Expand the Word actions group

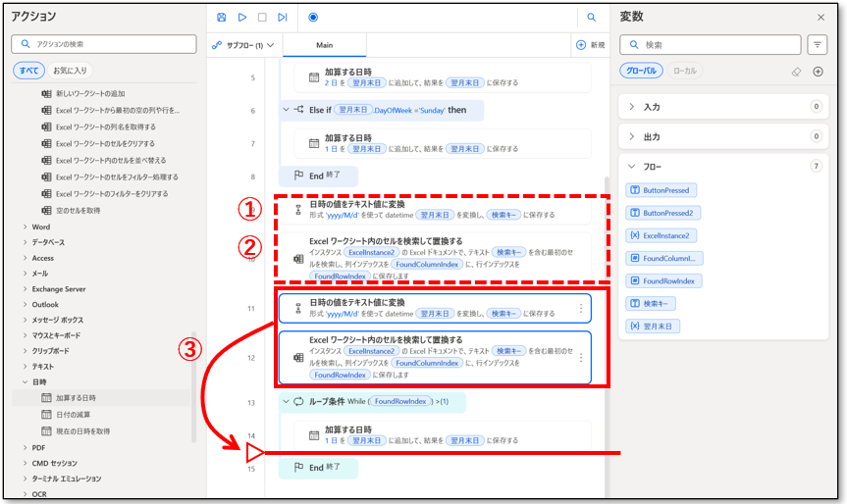(40, 227)
